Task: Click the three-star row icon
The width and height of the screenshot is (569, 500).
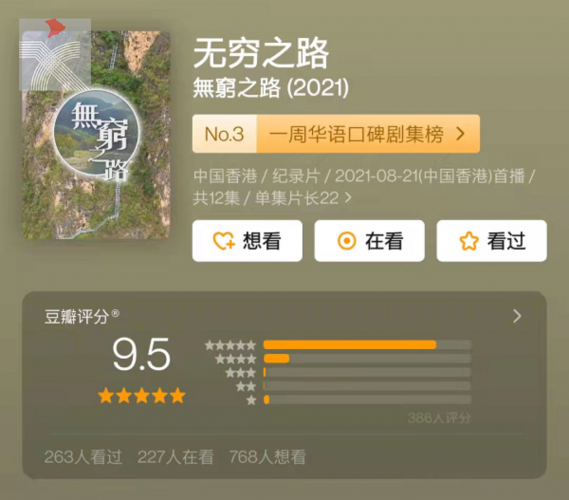Action: coord(241,373)
